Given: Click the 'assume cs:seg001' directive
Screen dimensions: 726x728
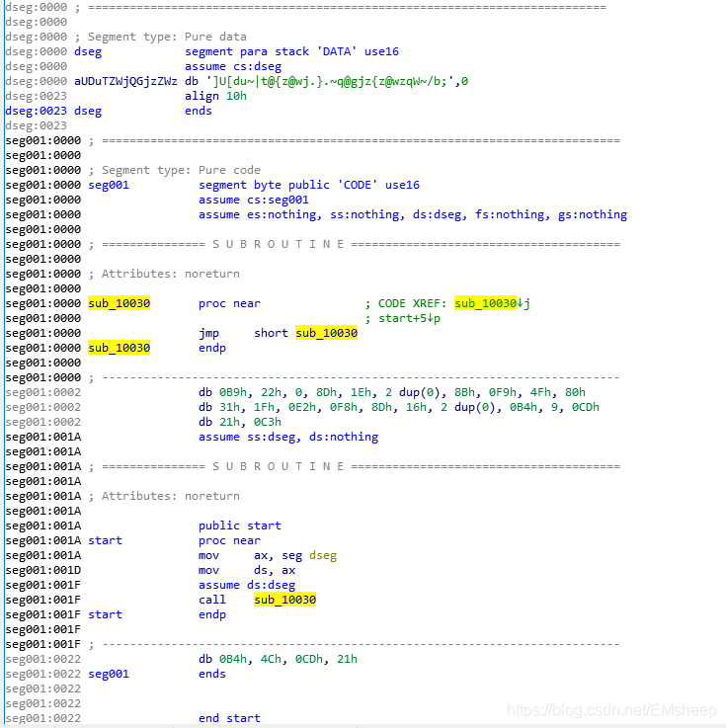Looking at the screenshot, I should tap(254, 200).
